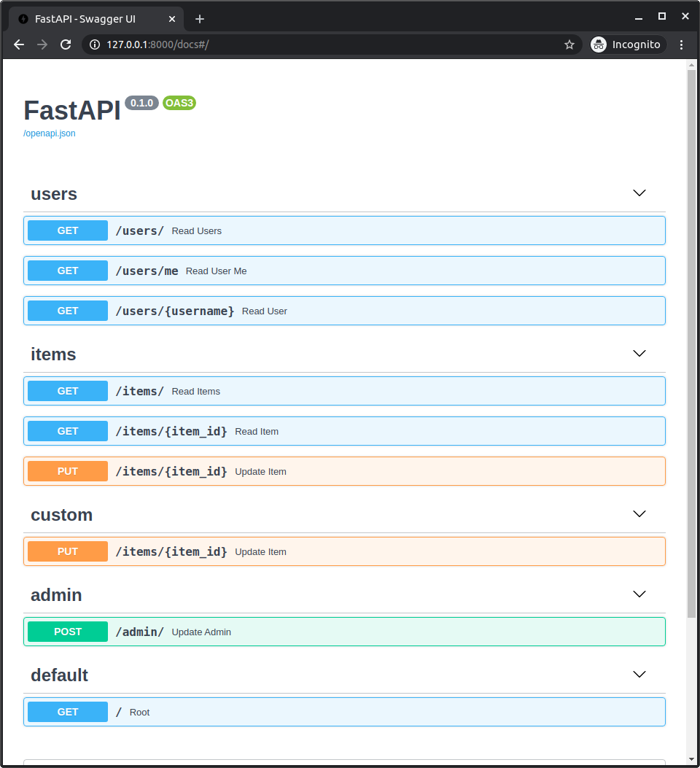Click the browser reload icon

[66, 44]
